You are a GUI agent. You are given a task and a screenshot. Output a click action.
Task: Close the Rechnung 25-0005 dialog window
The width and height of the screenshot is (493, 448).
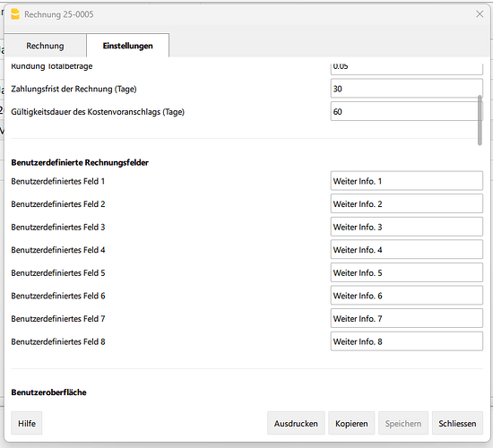pos(480,13)
